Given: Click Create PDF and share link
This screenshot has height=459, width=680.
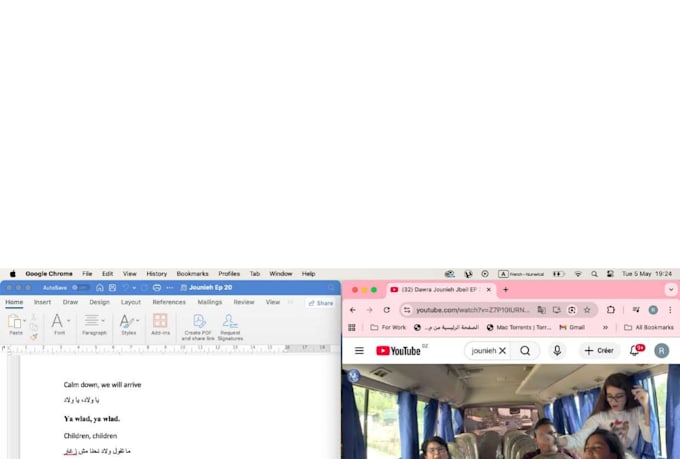Looking at the screenshot, I should coord(198,327).
